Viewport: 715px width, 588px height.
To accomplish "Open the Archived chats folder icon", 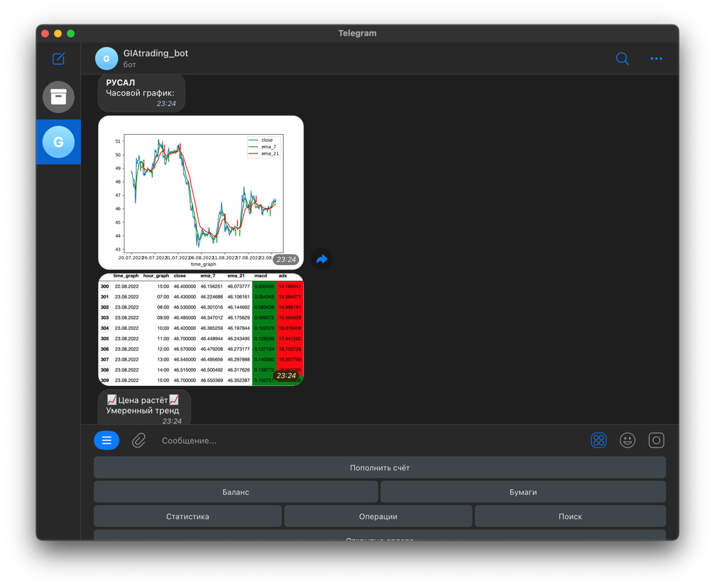I will [58, 97].
